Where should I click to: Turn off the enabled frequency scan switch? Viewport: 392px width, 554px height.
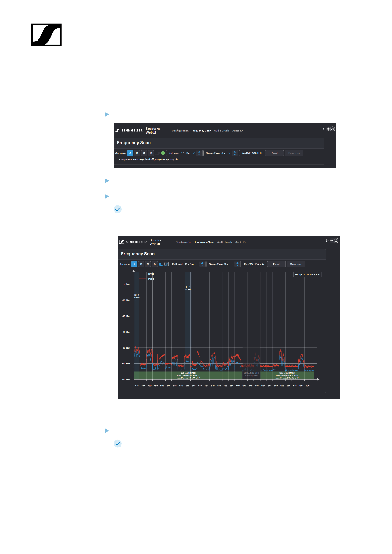click(x=161, y=264)
